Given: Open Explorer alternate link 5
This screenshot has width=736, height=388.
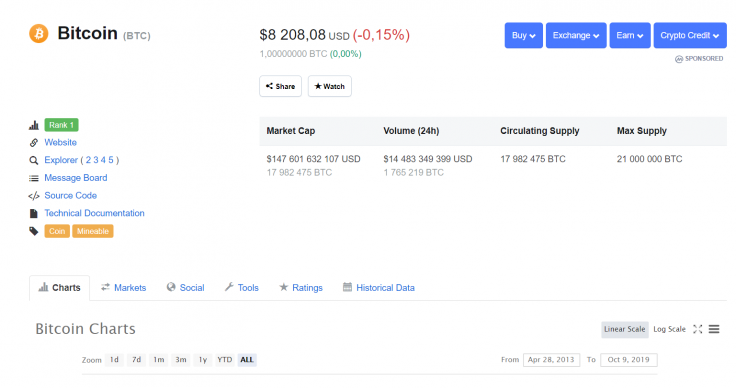Looking at the screenshot, I should [x=111, y=160].
